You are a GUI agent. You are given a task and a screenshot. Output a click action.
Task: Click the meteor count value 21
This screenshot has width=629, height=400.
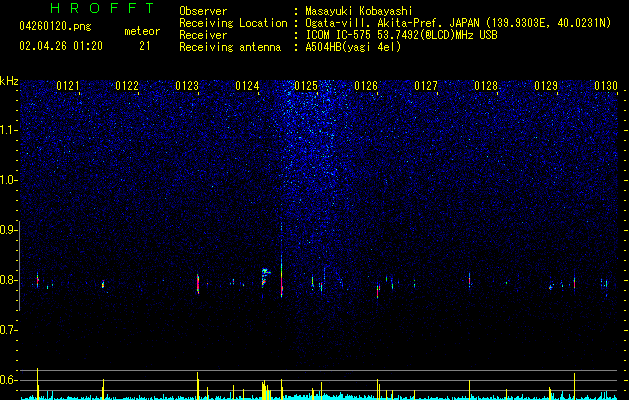(x=145, y=46)
